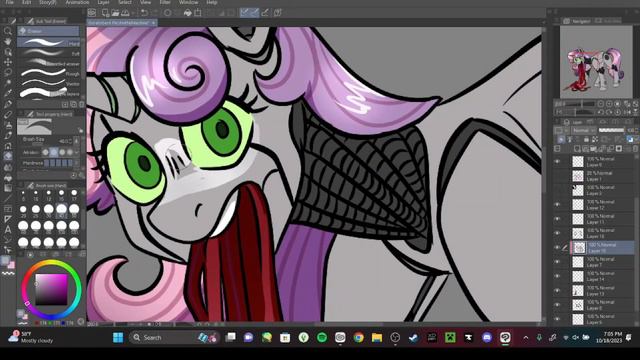The image size is (640, 360).
Task: Choose the Hard eraser sub tool
Action: pos(49,43)
